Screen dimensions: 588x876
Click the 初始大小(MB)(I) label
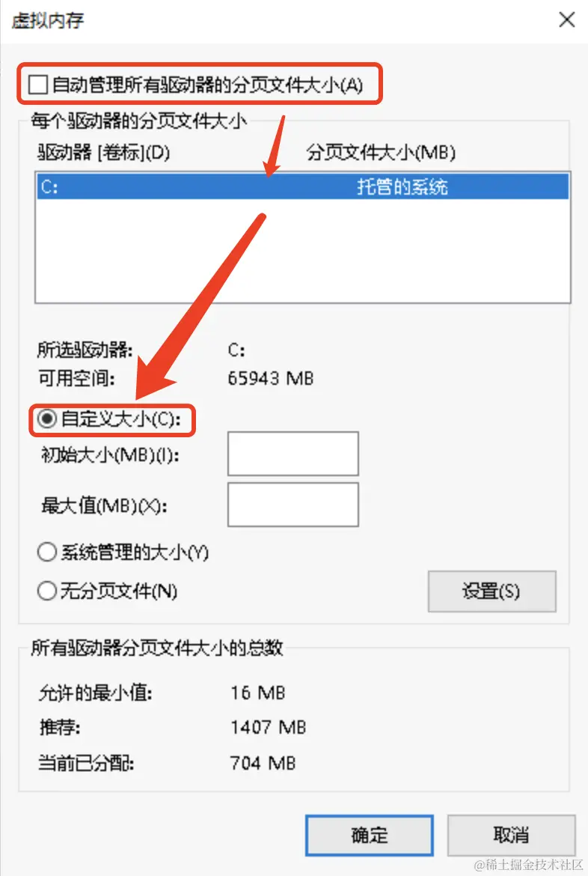tap(110, 454)
